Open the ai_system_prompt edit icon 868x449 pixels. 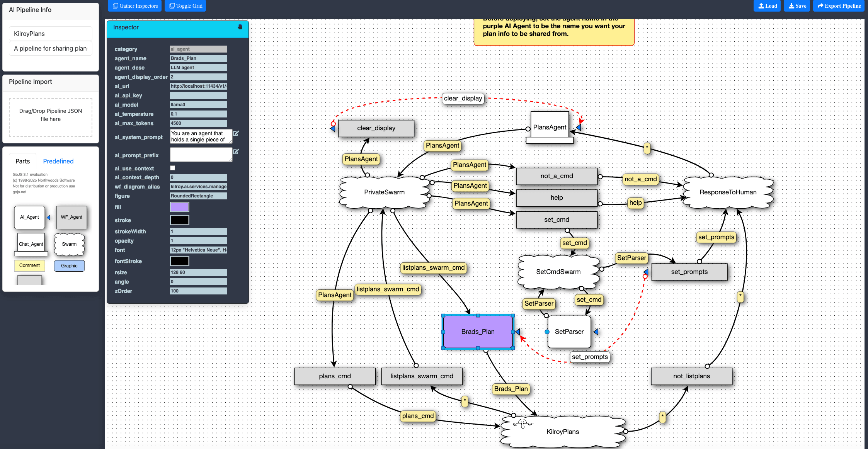(x=236, y=133)
